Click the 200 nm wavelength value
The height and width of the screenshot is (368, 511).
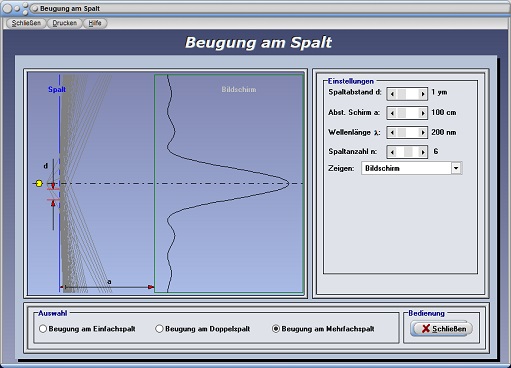444,132
